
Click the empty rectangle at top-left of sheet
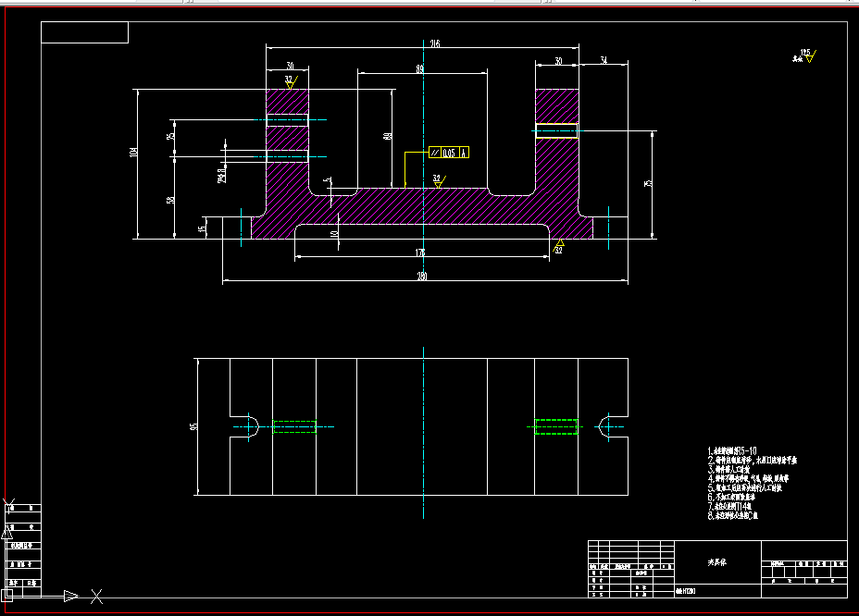tap(85, 32)
